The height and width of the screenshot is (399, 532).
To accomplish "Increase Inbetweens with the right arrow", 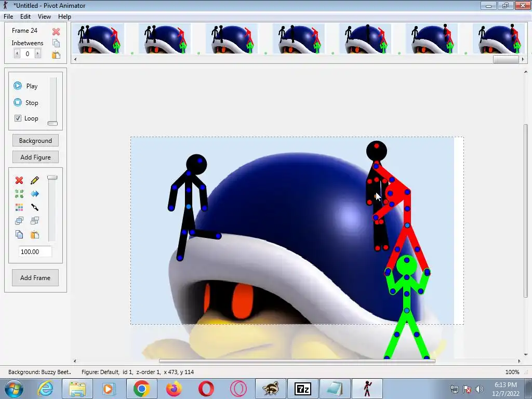I will pos(38,54).
